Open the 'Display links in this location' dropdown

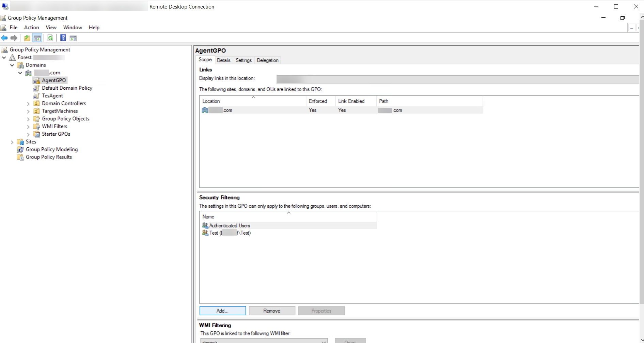[x=457, y=79]
